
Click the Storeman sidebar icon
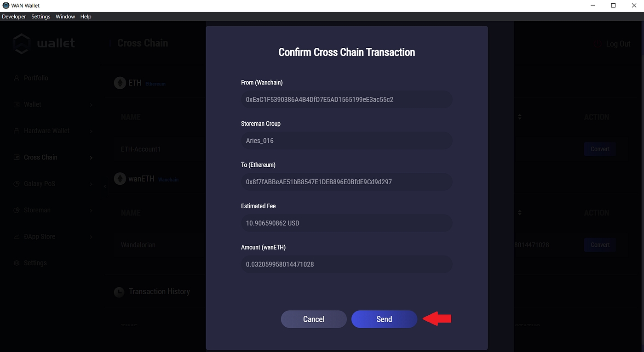[x=17, y=210]
